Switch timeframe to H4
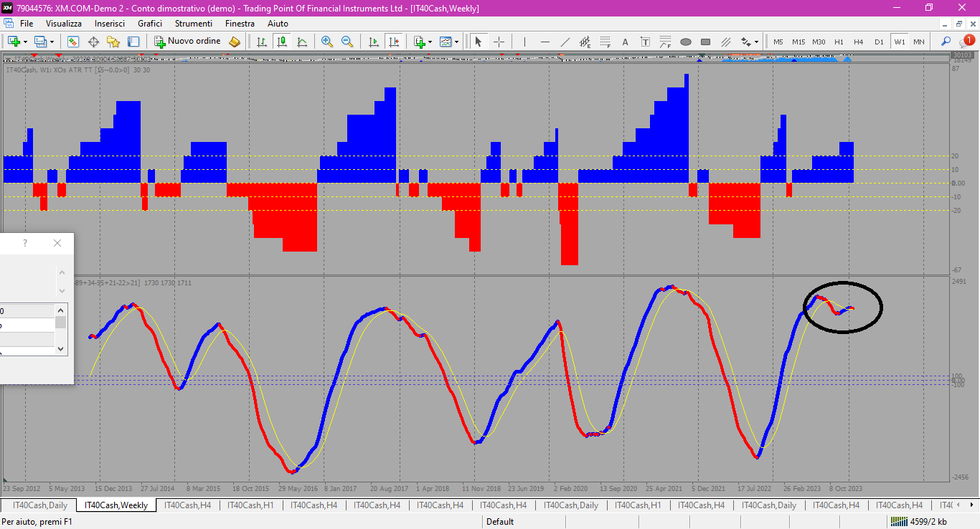980x529 pixels. (859, 42)
